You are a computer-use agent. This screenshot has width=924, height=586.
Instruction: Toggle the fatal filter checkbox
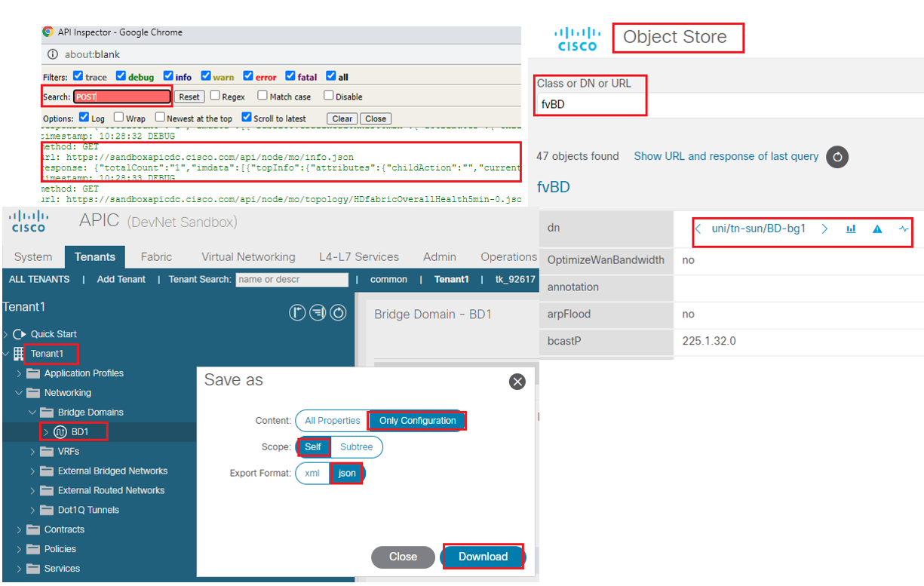pos(290,76)
